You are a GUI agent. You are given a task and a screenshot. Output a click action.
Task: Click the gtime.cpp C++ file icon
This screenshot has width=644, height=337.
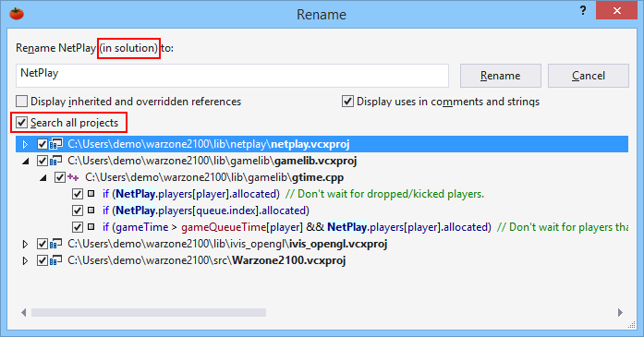(x=73, y=177)
